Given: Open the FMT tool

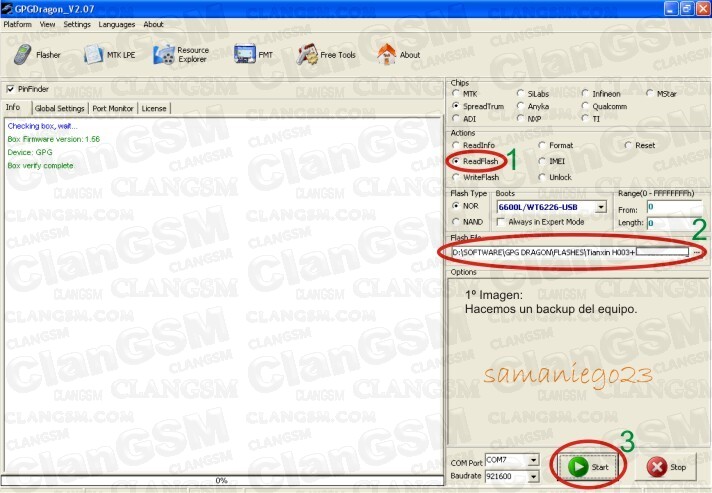Looking at the screenshot, I should 253,55.
